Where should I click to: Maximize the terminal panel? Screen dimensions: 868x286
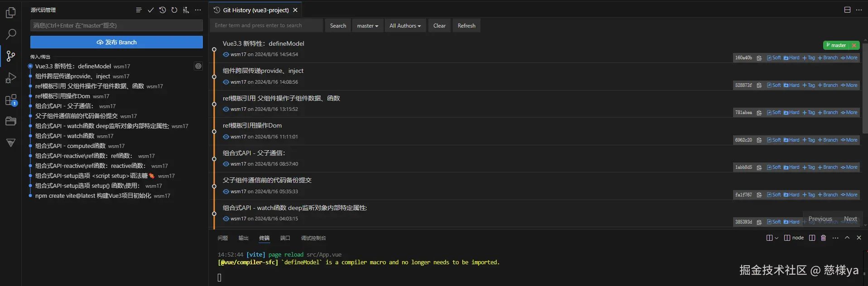tap(847, 238)
